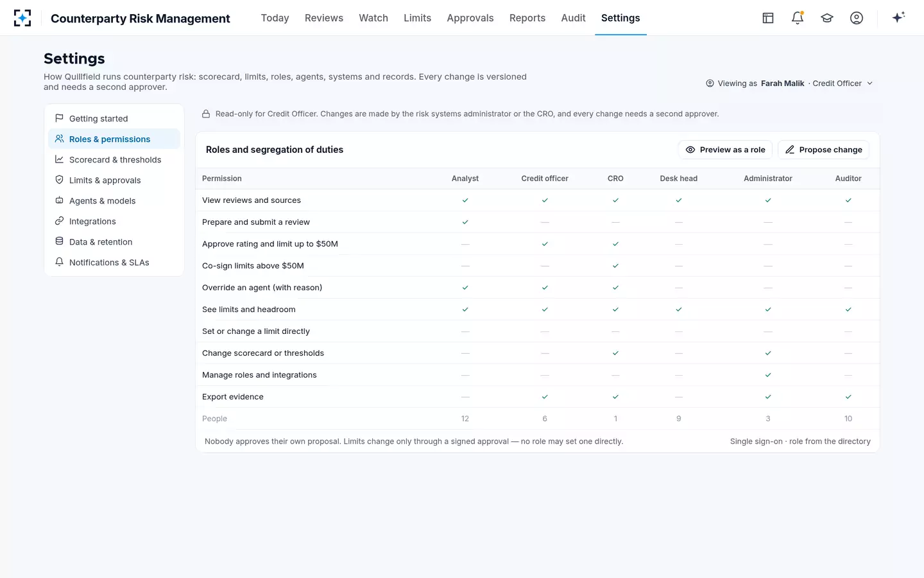The height and width of the screenshot is (578, 924).
Task: Switch to the Reports tab
Action: [x=527, y=18]
